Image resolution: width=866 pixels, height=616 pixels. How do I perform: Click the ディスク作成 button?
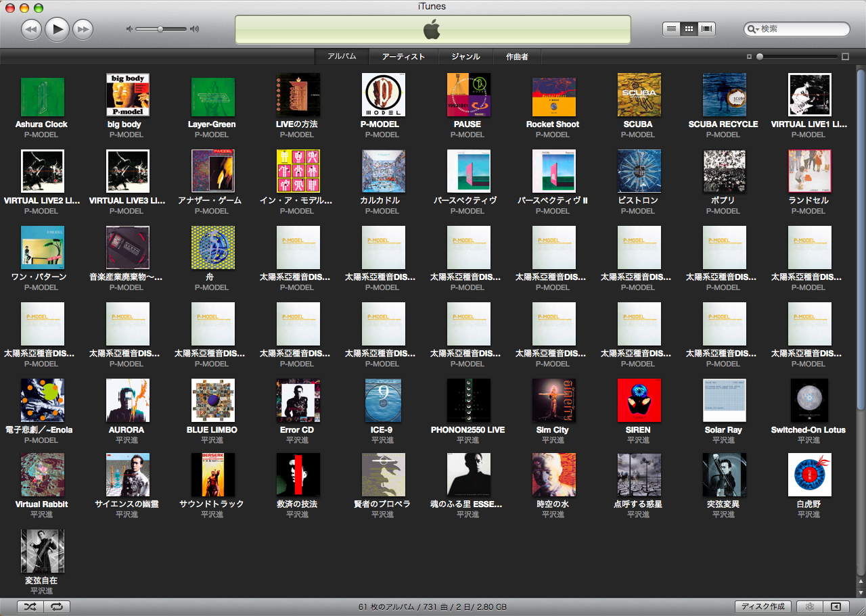(x=762, y=607)
